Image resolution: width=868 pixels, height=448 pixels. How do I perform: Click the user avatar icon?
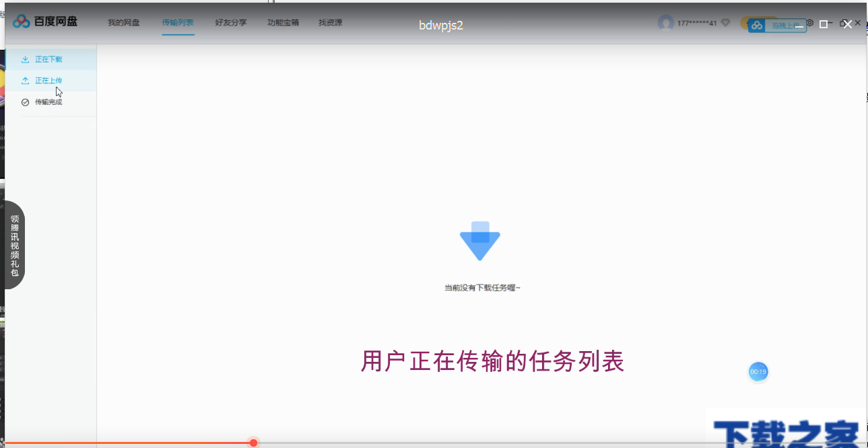[666, 22]
